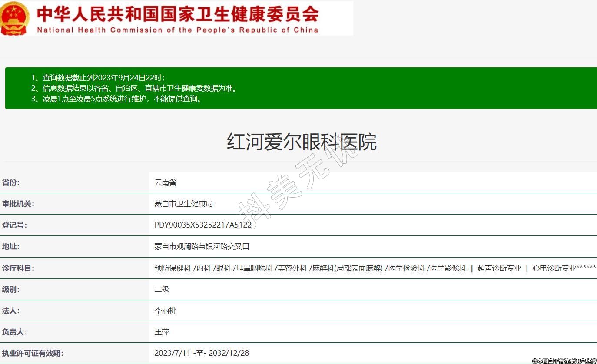Click the national emblem logo icon
Image resolution: width=597 pixels, height=364 pixels.
coord(14,18)
